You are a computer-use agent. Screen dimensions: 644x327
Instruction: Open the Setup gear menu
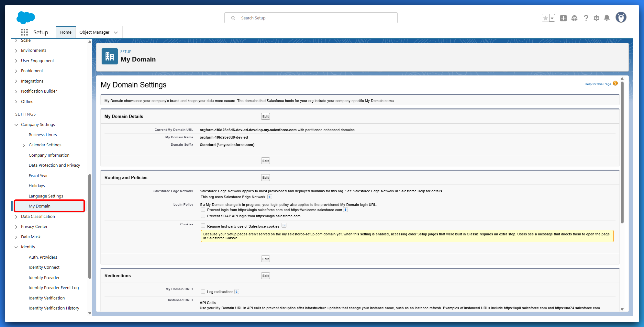point(596,18)
